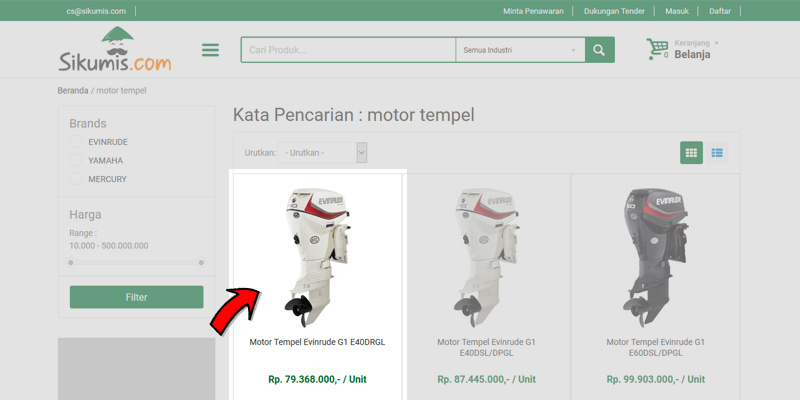Select the EVINRUDE brand filter
This screenshot has width=800, height=400.
point(76,142)
